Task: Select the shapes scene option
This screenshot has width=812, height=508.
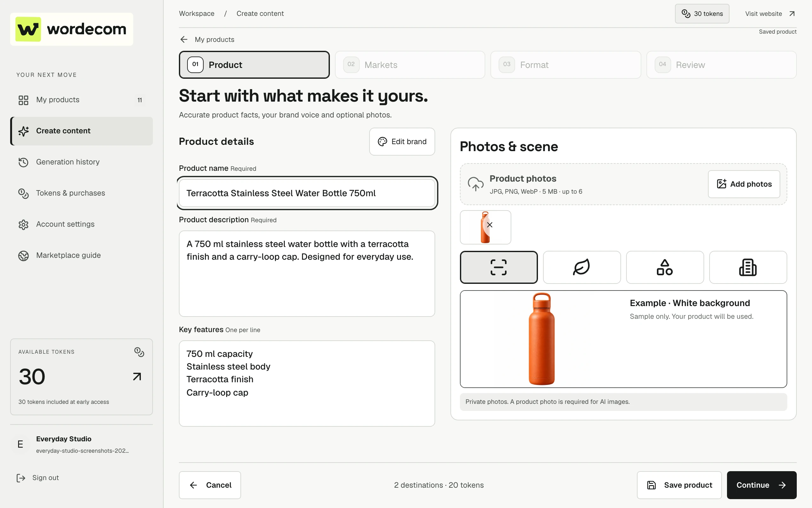Action: click(x=665, y=267)
